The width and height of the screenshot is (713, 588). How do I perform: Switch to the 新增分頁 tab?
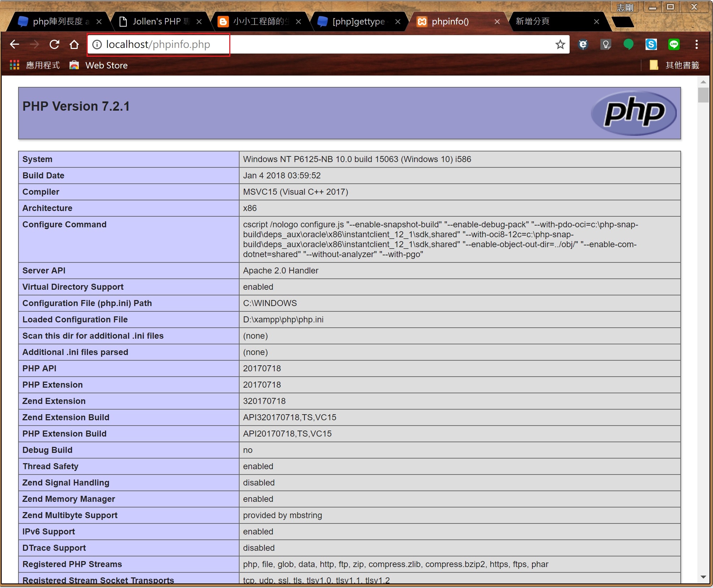554,22
